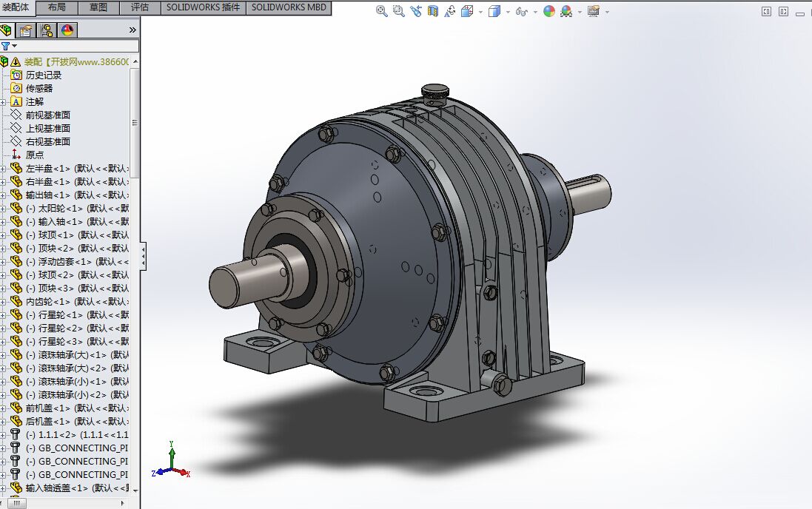Viewport: 812px width, 509px height.
Task: Click the Zoom to Fit icon
Action: (381, 11)
